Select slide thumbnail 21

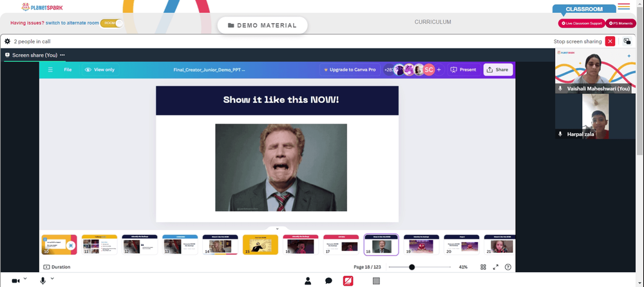point(500,245)
